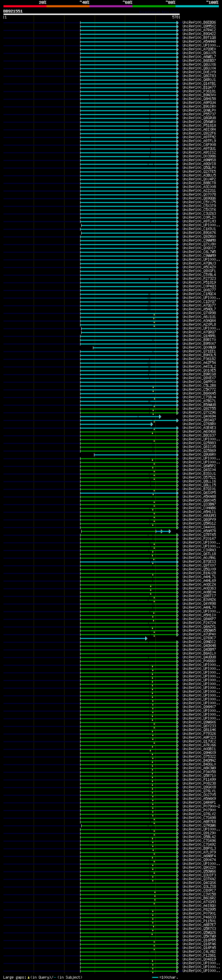The width and height of the screenshot is (222, 980).
Task: Click the orange ~40% identity legend segment
Action: pos(68,6)
